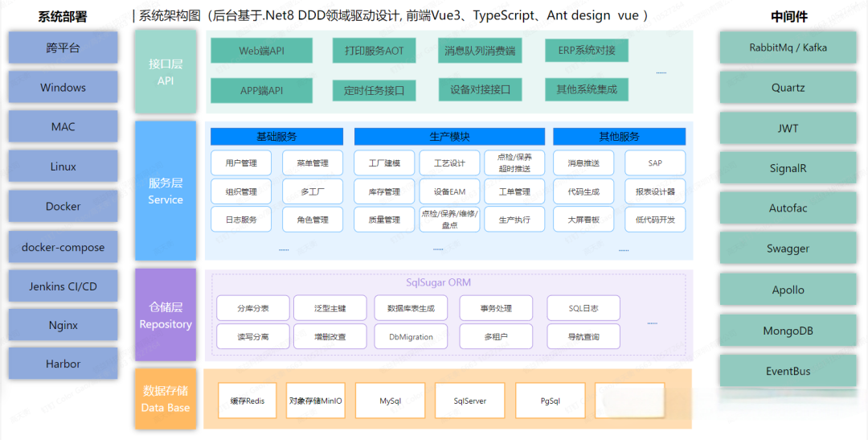Click the 菜单管理 service box
Screen dimensions: 868x440
[x=313, y=163]
